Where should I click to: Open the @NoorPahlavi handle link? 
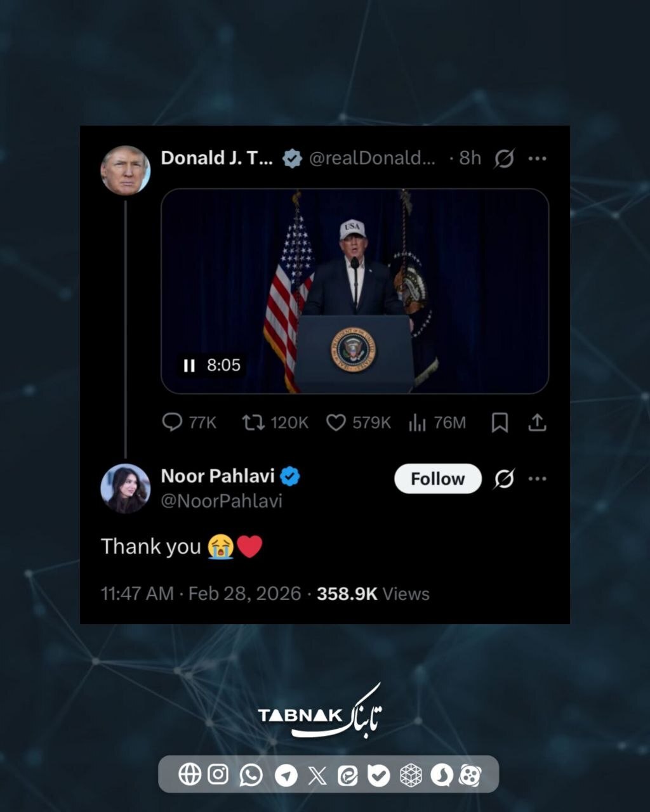pos(222,501)
